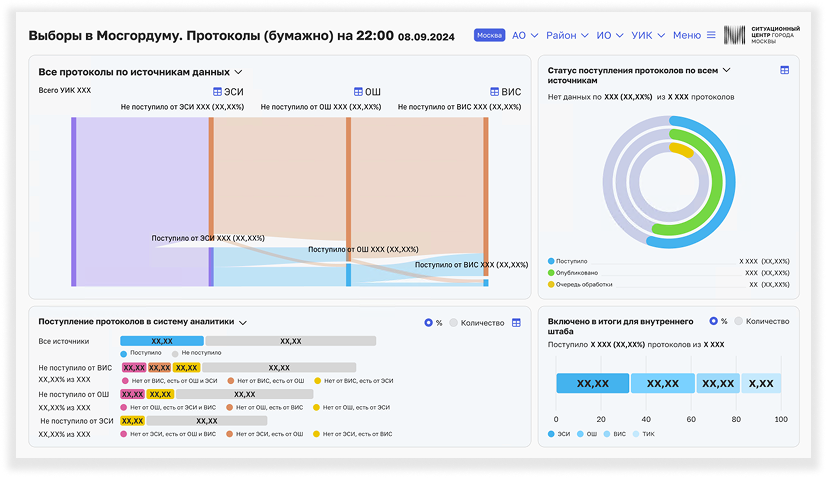
Task: Select % radio in Поступление протоколов panel
Action: pyautogui.click(x=428, y=323)
